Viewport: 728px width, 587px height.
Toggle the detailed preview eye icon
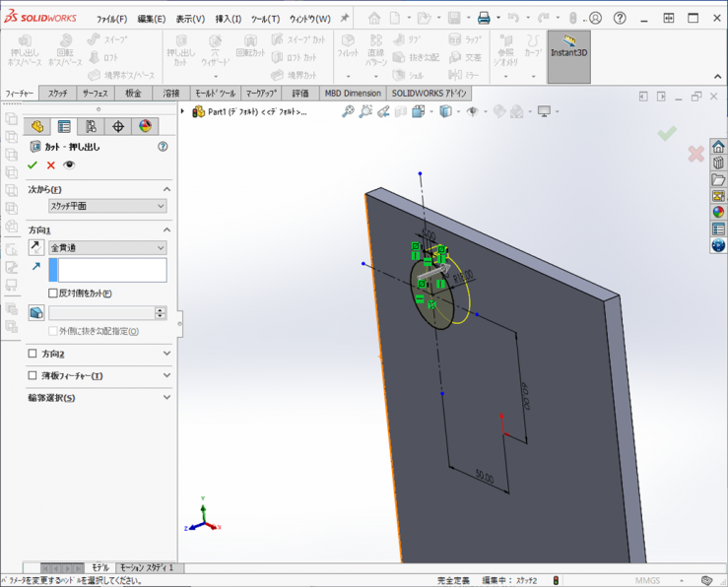coord(69,165)
